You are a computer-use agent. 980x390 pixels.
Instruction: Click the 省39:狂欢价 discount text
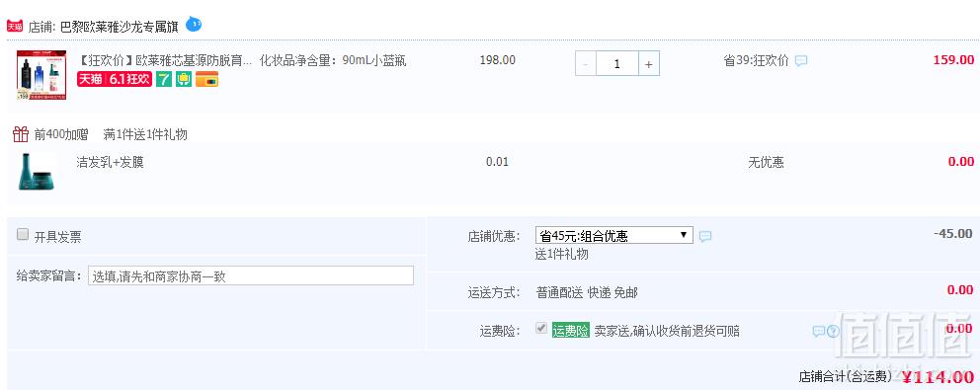[x=757, y=60]
